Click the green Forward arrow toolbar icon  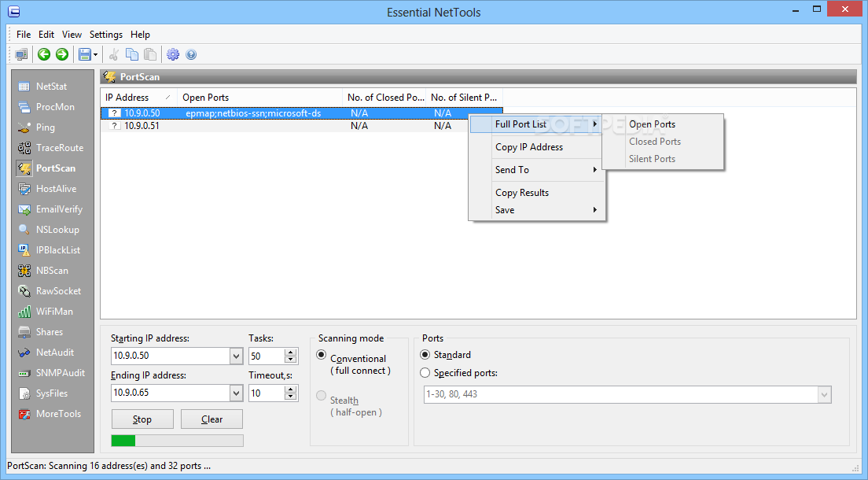(62, 54)
